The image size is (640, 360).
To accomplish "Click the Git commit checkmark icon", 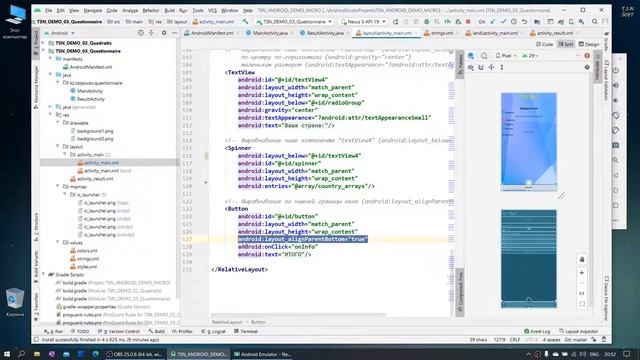I will (x=503, y=22).
